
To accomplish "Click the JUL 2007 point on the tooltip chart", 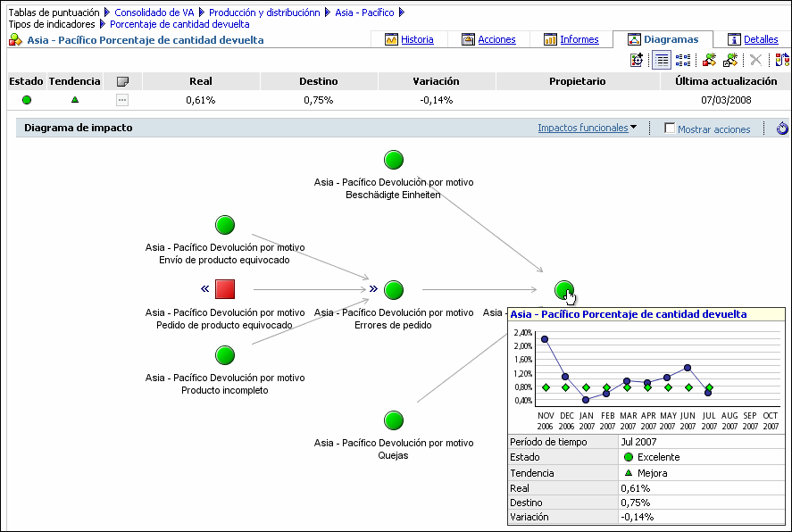I will pos(708,391).
